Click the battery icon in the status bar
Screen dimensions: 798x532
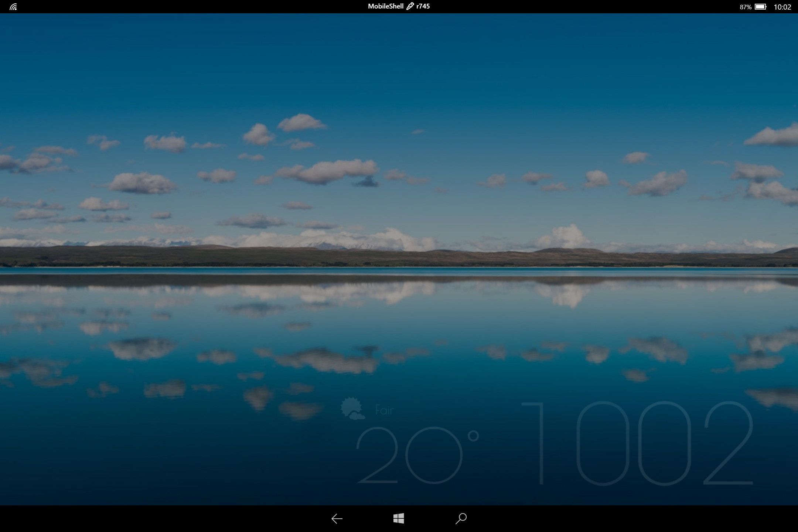click(x=761, y=7)
